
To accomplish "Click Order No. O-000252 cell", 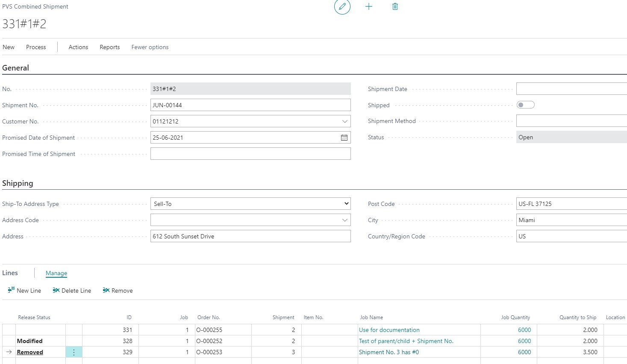I will (223, 341).
